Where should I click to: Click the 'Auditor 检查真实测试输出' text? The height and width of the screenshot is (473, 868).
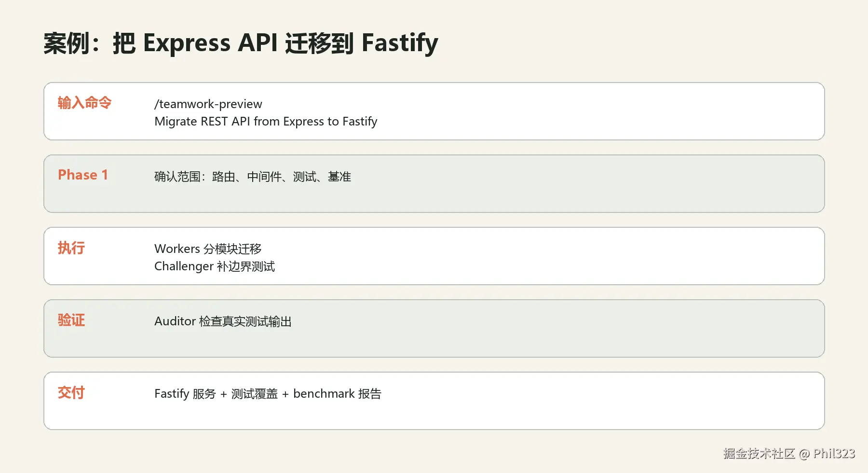[223, 321]
